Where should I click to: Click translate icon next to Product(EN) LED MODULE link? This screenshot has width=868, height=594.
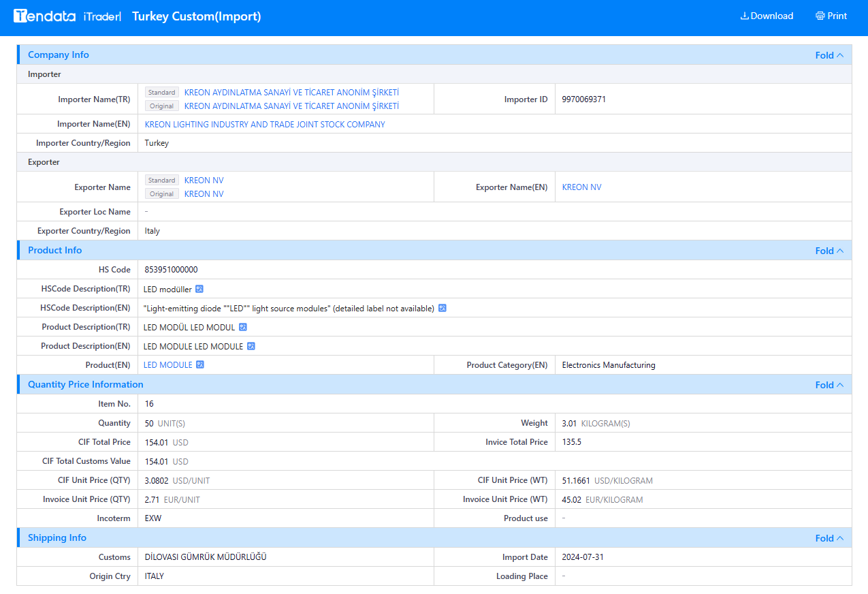(200, 365)
